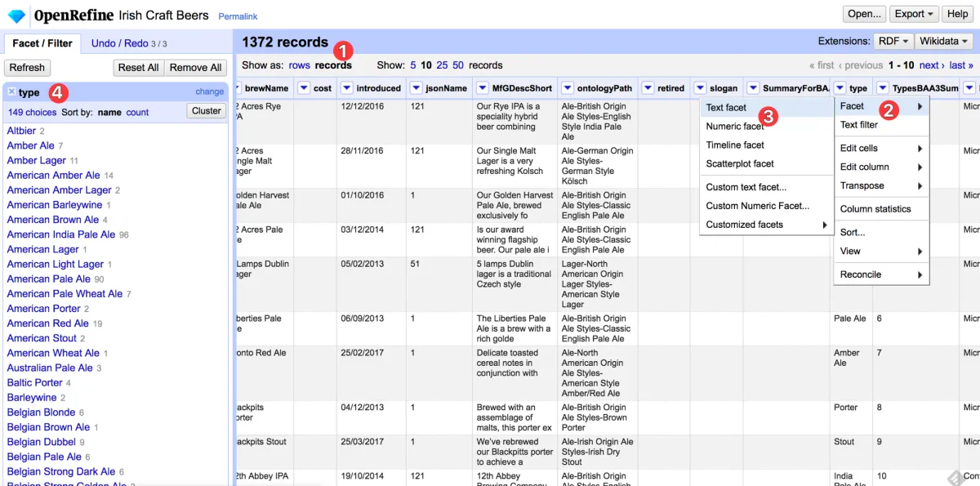The image size is (980, 486).
Task: Sort facet choices by name
Action: (109, 113)
